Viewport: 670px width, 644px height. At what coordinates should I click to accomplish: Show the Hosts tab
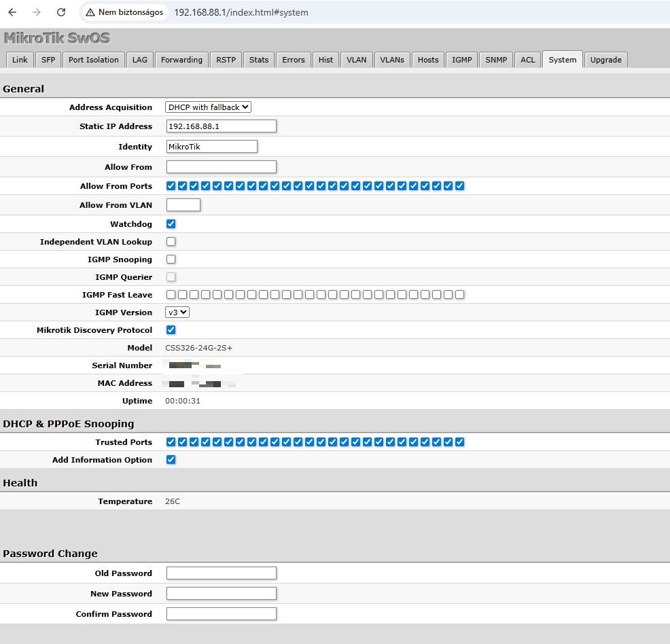pos(428,60)
